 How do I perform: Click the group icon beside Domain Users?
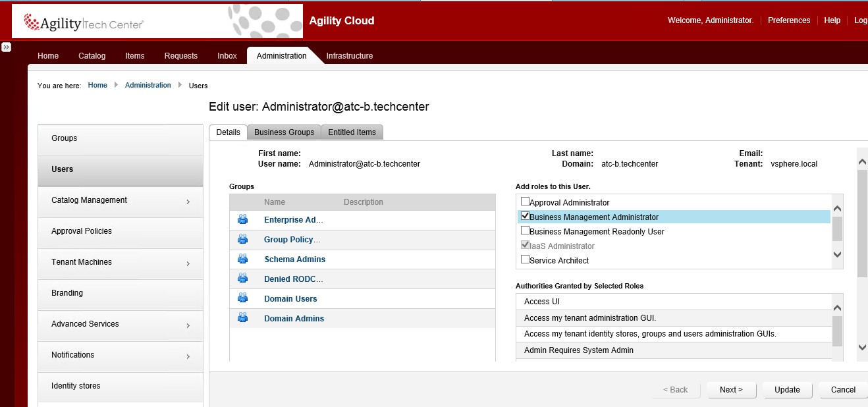(x=242, y=299)
